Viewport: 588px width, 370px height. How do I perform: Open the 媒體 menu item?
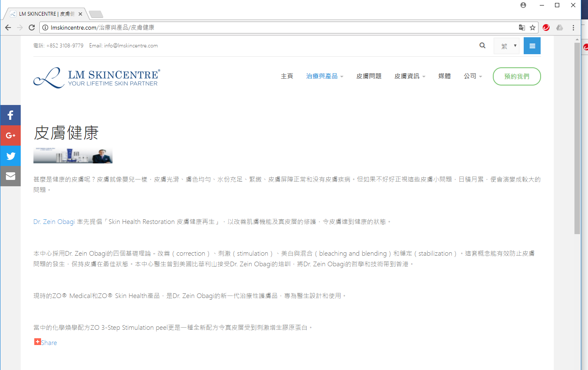coord(444,76)
